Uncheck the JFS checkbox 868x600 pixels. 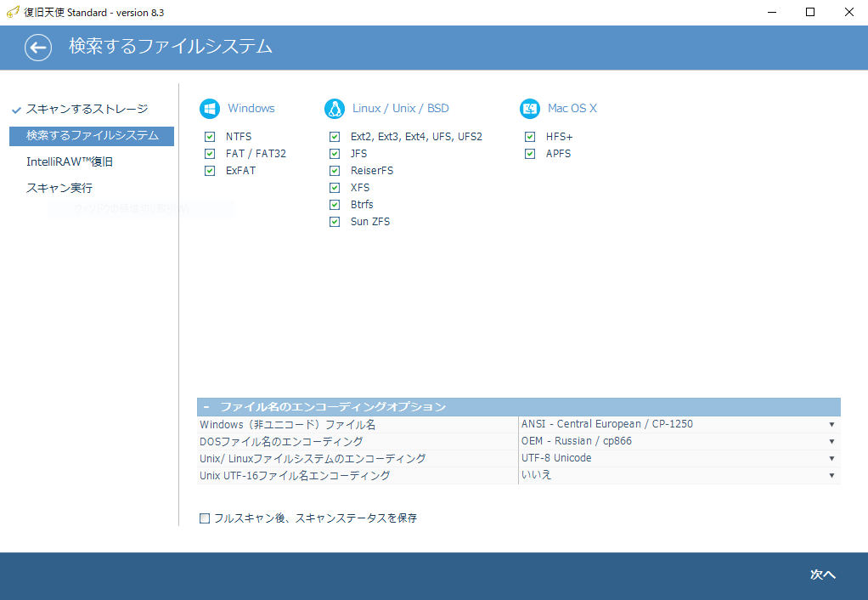click(x=335, y=154)
